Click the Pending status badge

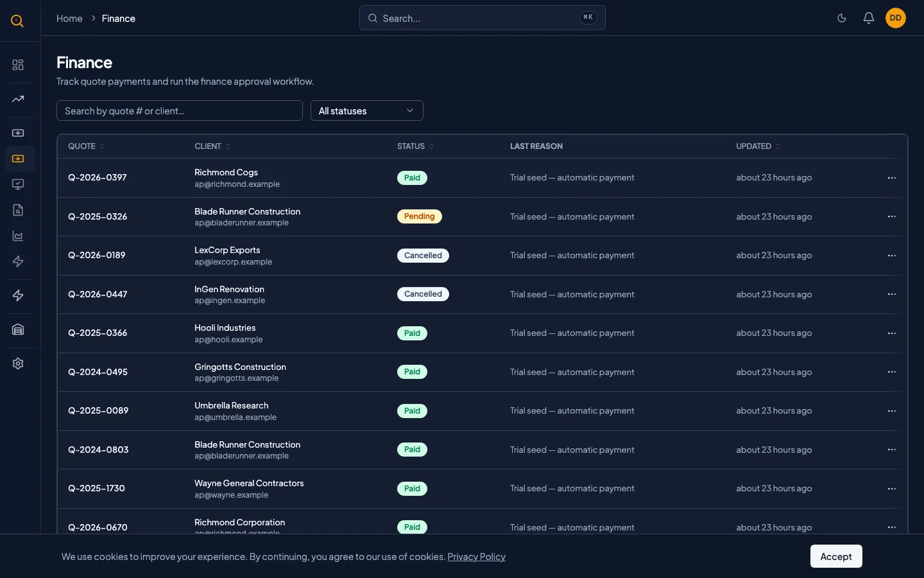[x=420, y=216]
